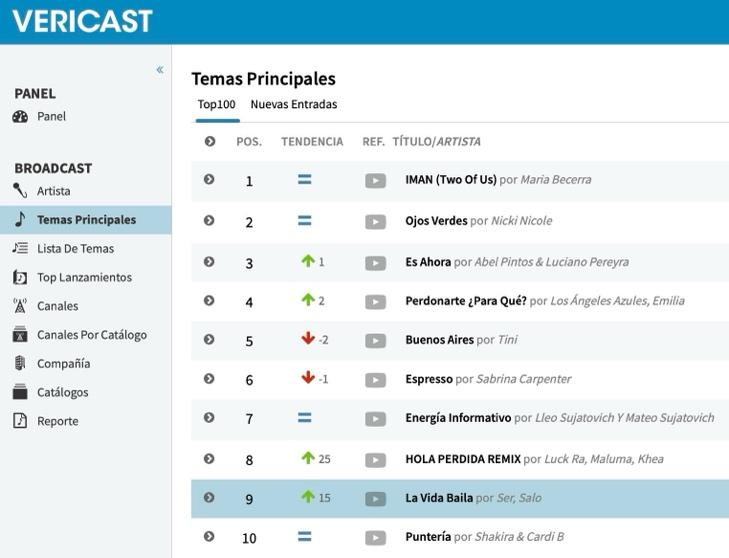Screen dimensions: 729x558
Task: Play the reference video for Energía Informativo
Action: (x=375, y=419)
